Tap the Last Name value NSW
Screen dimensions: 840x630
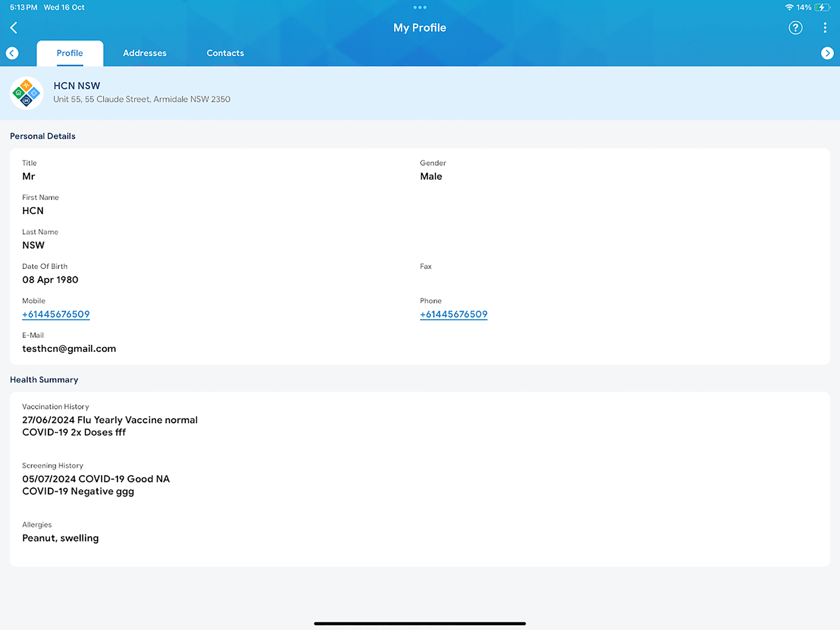(x=33, y=245)
